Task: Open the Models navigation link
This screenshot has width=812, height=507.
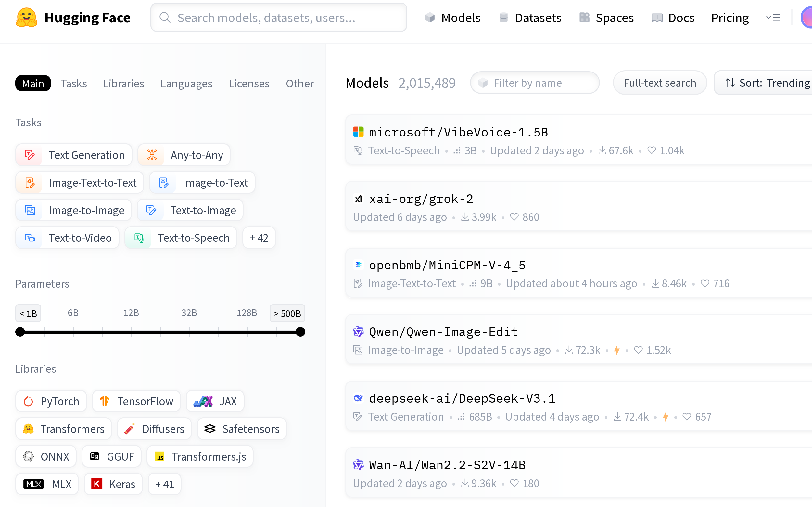Action: point(453,18)
